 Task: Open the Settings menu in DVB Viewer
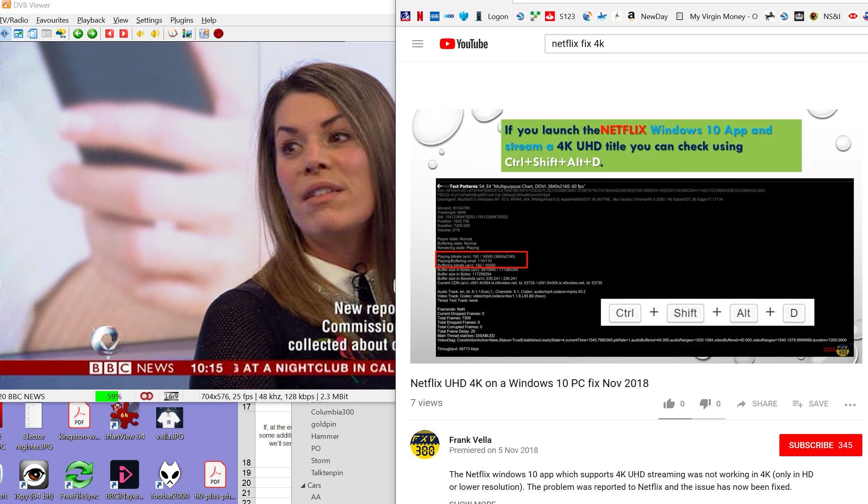149,20
